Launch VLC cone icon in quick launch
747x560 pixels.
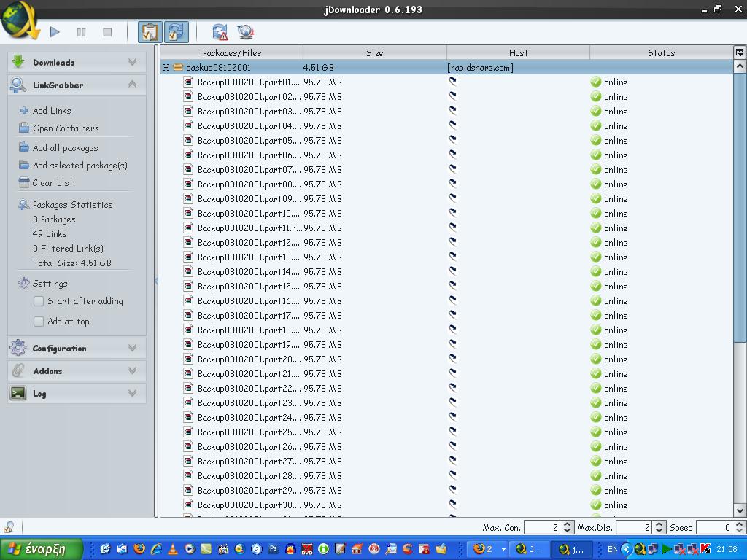[x=172, y=549]
